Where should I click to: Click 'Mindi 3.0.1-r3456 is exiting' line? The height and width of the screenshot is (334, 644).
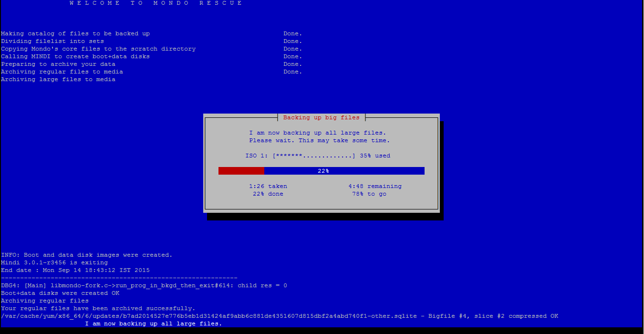[54, 263]
